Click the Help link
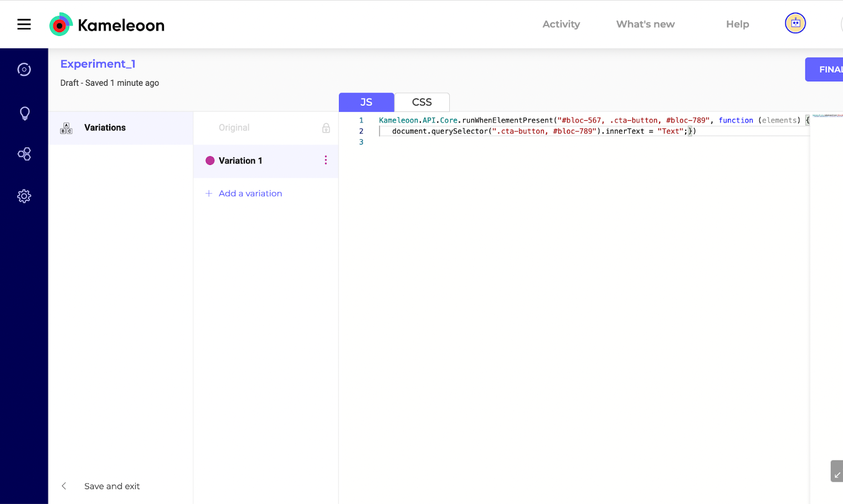This screenshot has width=843, height=504. pos(737,24)
